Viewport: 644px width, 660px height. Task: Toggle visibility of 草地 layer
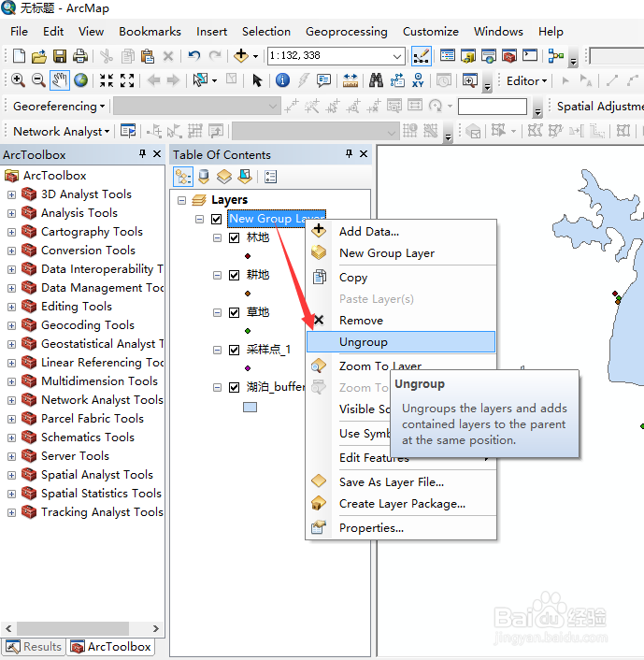234,312
